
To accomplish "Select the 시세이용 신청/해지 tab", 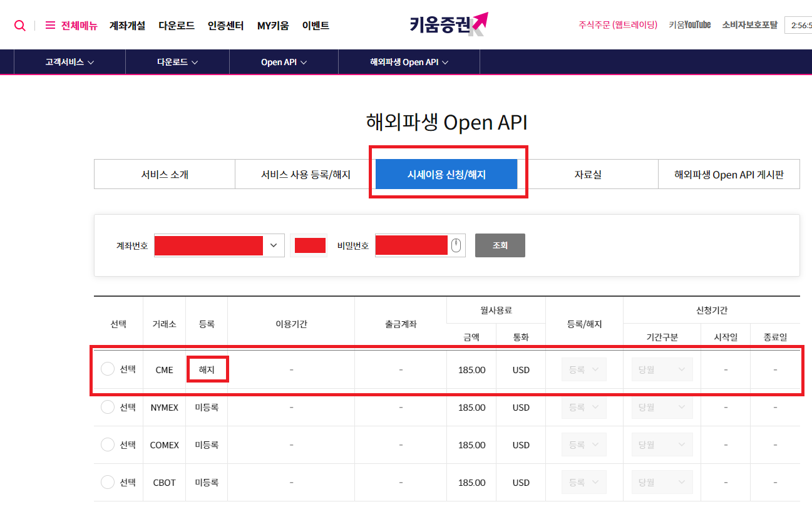I will point(446,175).
